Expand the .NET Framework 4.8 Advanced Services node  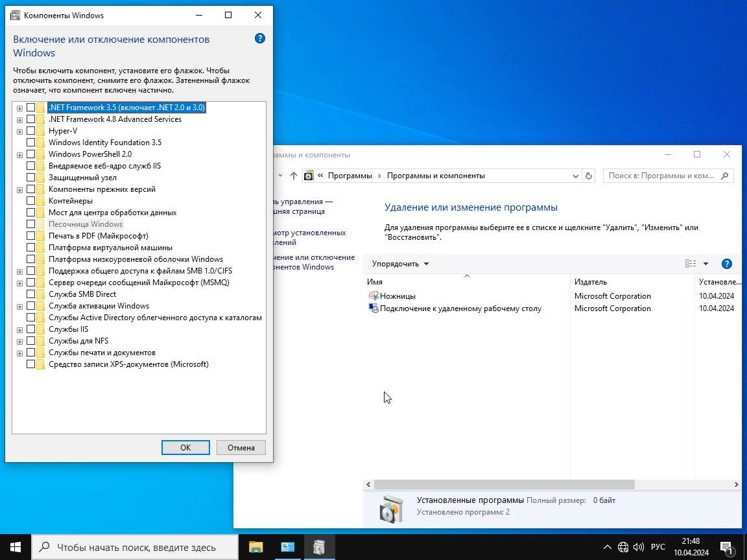[x=19, y=119]
